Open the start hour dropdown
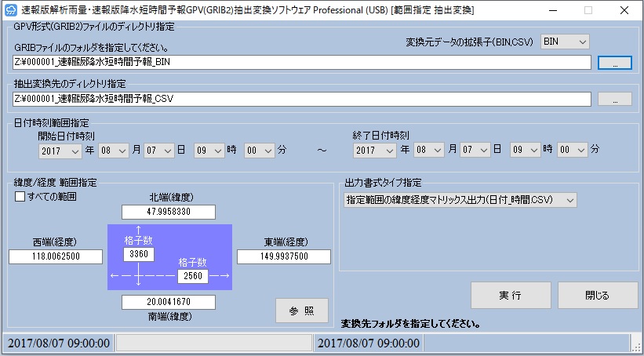 pyautogui.click(x=209, y=151)
